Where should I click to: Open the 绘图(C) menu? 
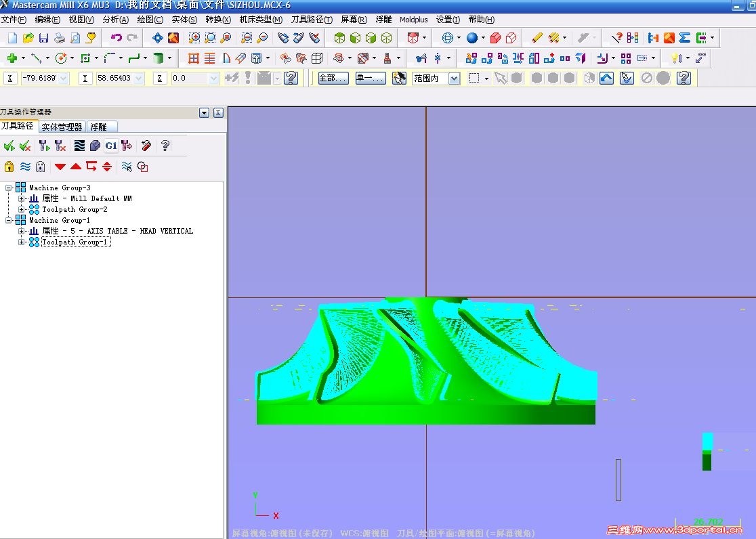(x=150, y=20)
